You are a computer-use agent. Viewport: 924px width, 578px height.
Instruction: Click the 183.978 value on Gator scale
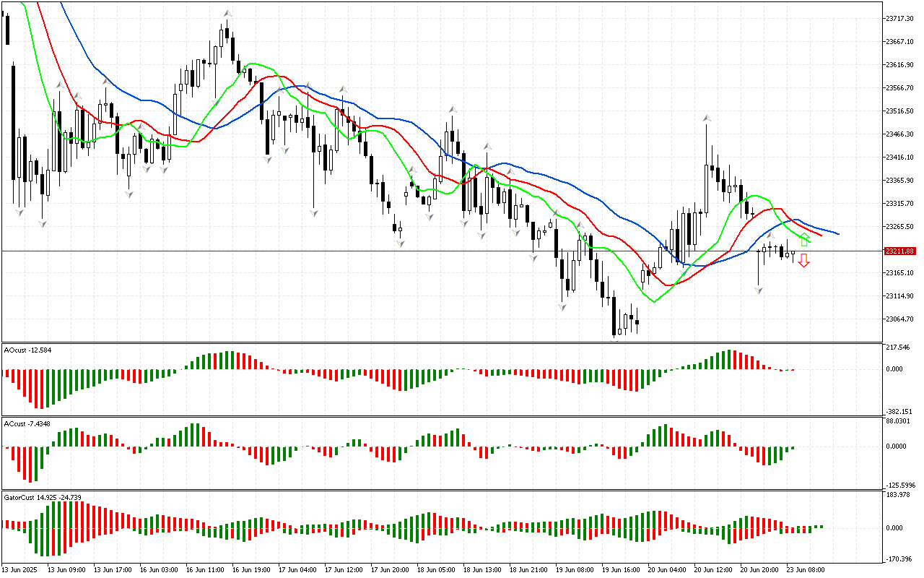[x=899, y=495]
